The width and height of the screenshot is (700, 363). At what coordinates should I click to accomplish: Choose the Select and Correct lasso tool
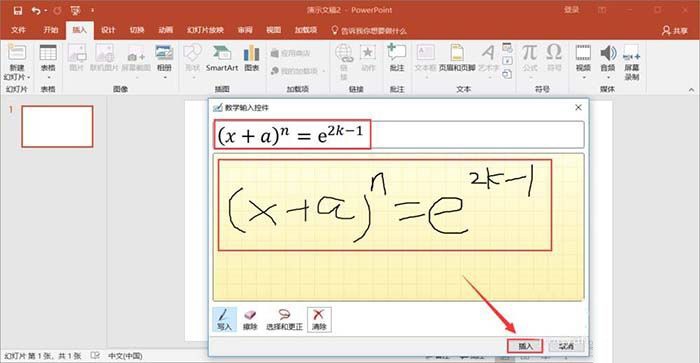click(x=284, y=320)
